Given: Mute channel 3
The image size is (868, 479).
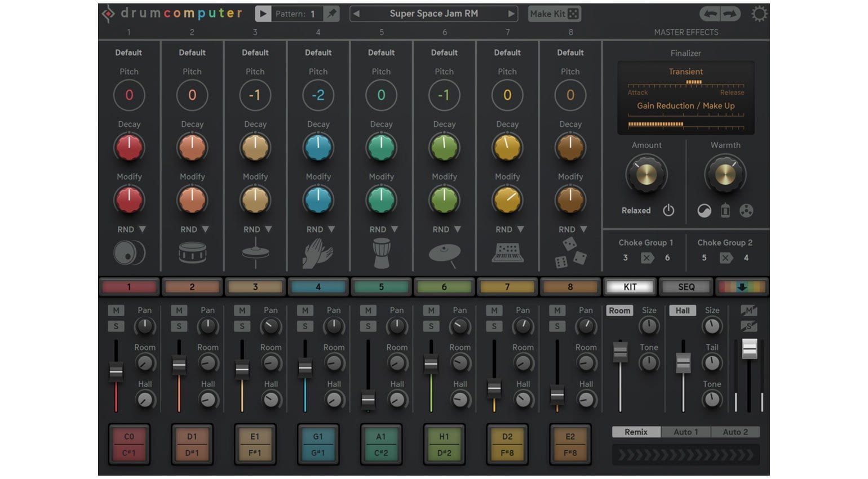Looking at the screenshot, I should point(242,311).
